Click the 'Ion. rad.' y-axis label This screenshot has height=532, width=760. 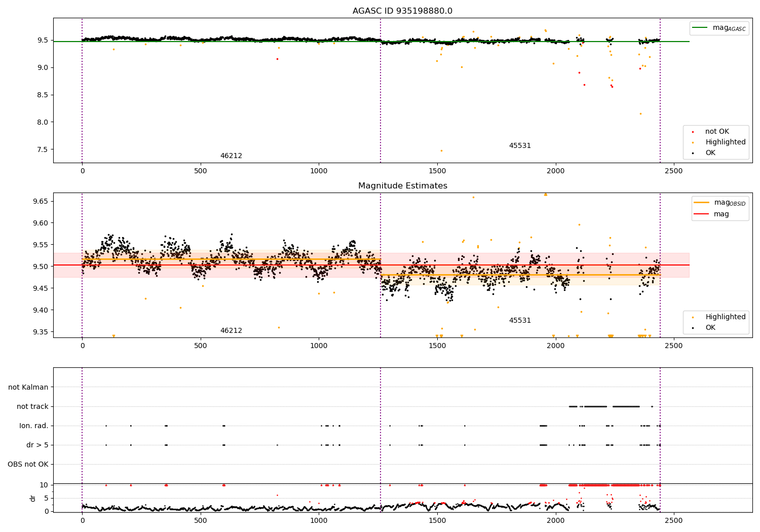(34, 426)
